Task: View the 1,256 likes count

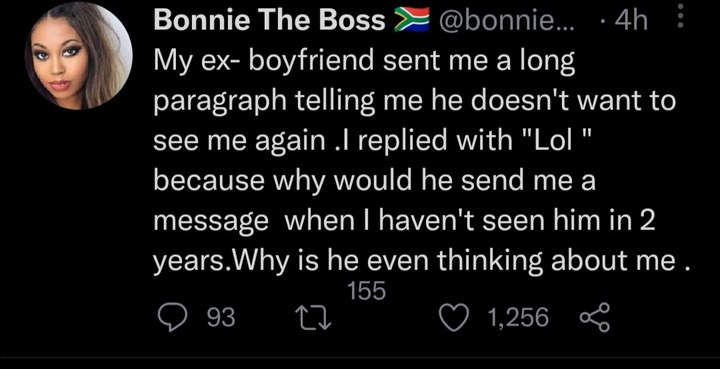Action: [518, 318]
